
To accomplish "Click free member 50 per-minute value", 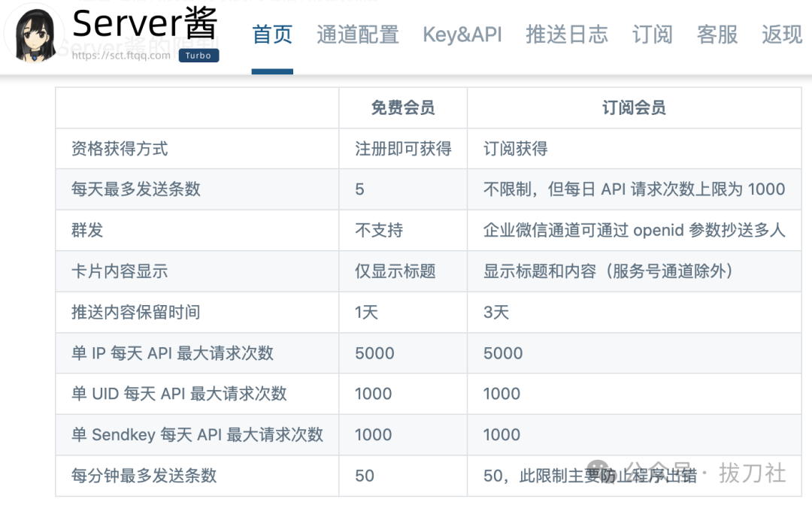I will pos(365,476).
